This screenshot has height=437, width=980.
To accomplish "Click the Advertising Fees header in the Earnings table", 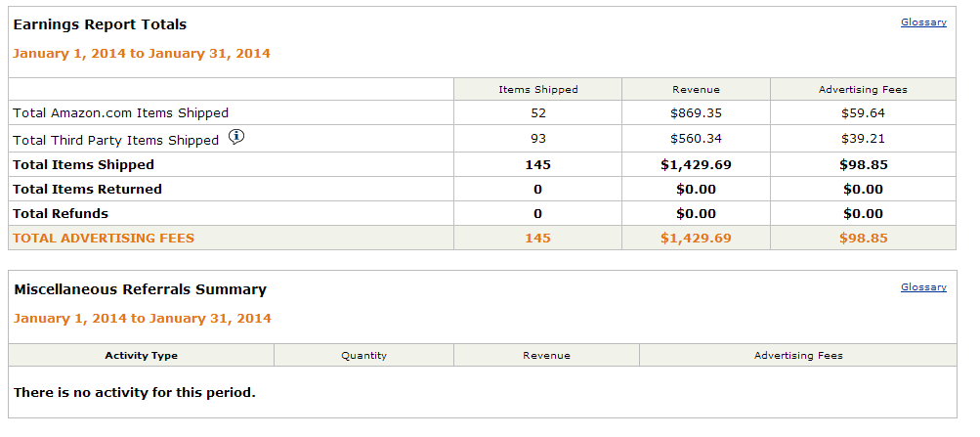I will pyautogui.click(x=863, y=89).
